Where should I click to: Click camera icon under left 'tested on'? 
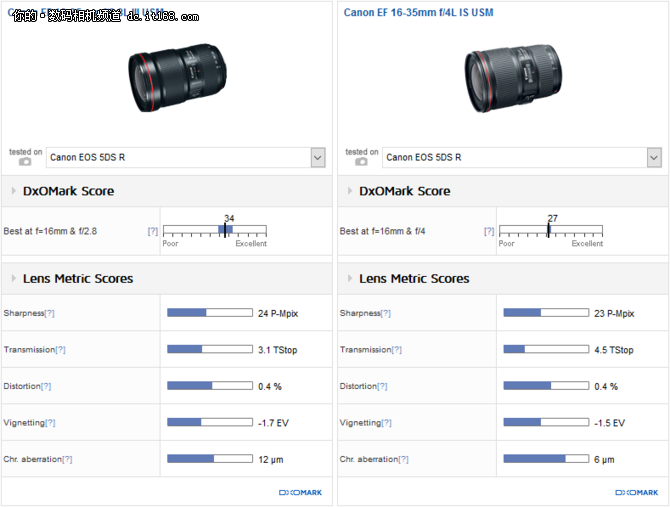[x=25, y=162]
